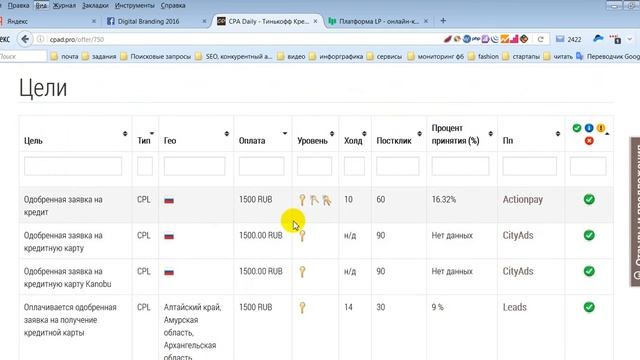Go back with the browser back arrow
Image resolution: width=640 pixels, height=360 pixels.
[x=25, y=39]
